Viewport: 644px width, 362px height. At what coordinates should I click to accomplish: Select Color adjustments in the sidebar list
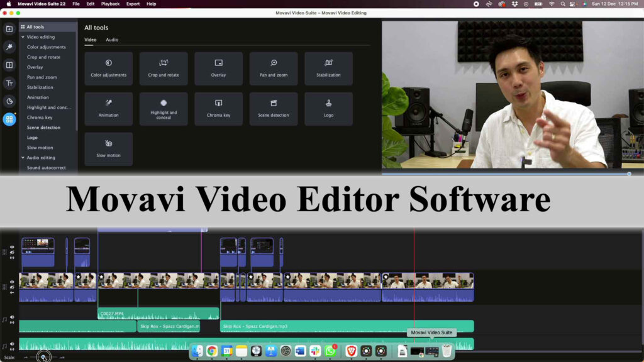[46, 47]
